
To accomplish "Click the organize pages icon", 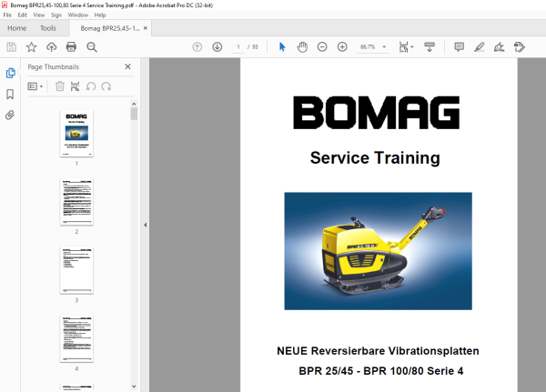I will click(x=75, y=86).
